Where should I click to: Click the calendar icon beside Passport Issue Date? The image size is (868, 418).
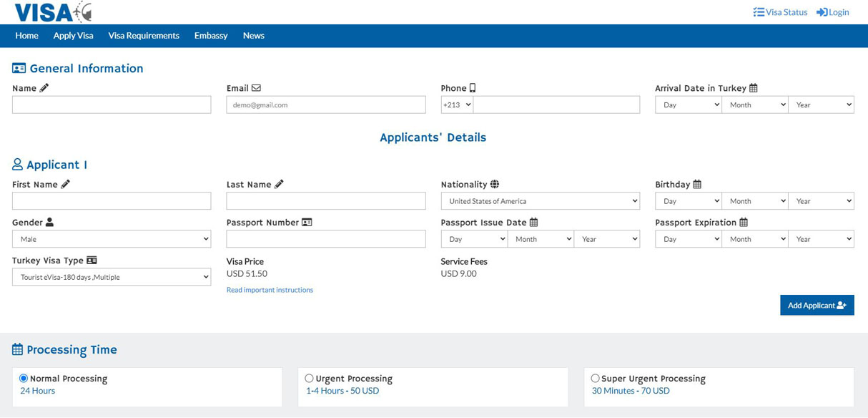tap(533, 222)
